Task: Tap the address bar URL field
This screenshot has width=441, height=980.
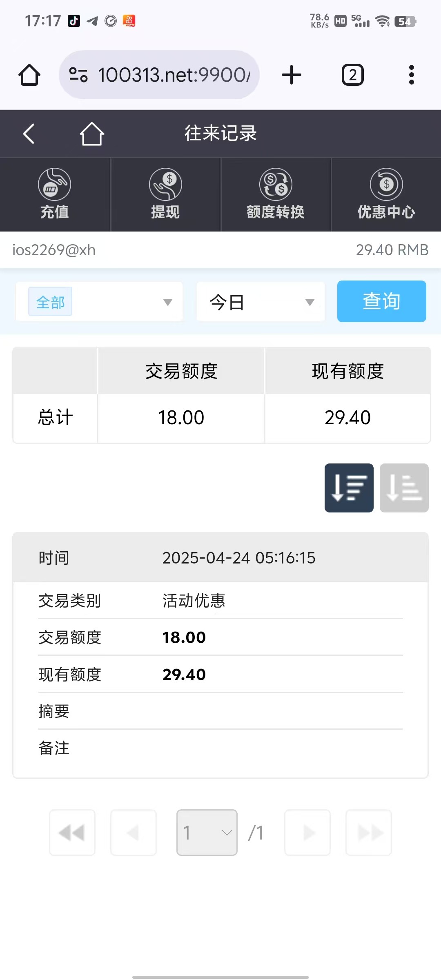Action: 174,75
